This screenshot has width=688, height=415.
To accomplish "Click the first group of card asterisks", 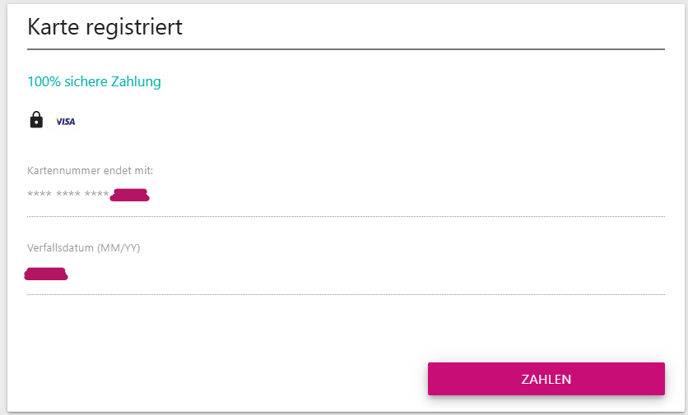I will tap(39, 193).
